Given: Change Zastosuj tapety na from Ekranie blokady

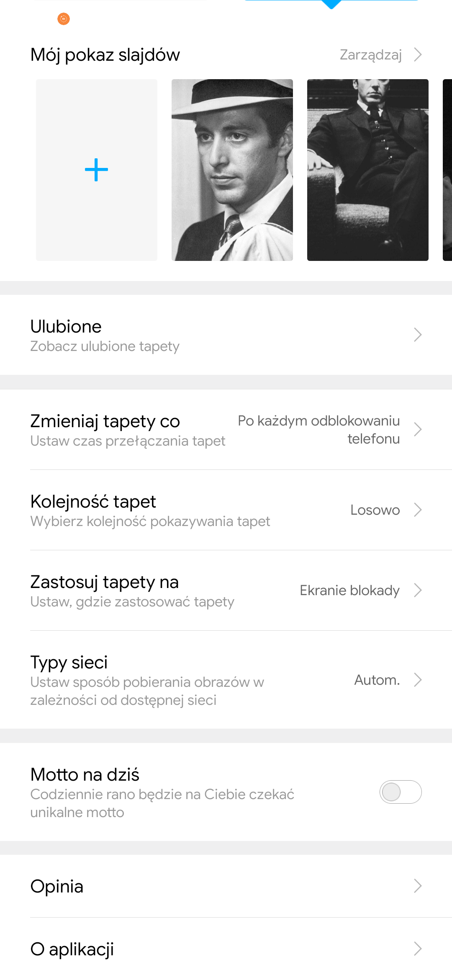Looking at the screenshot, I should (x=350, y=591).
